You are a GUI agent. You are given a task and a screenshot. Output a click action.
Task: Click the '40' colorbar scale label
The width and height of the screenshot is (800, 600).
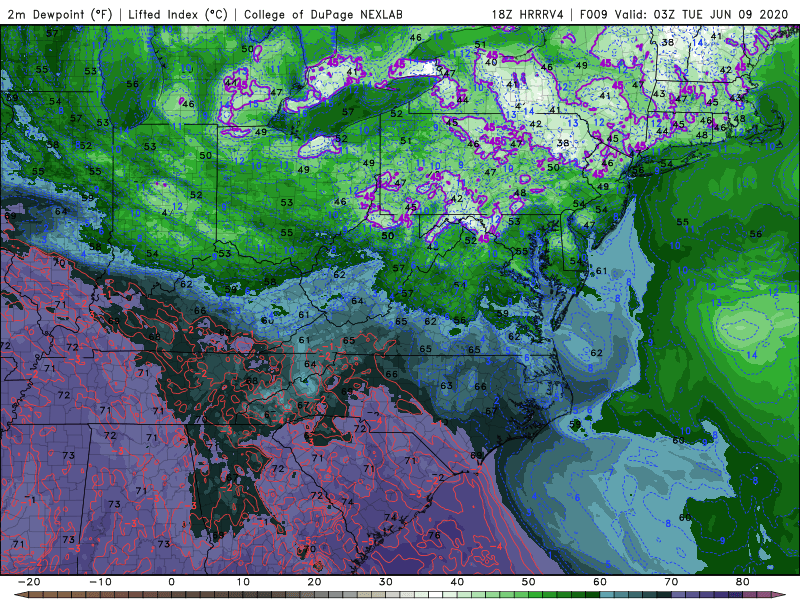tap(457, 582)
